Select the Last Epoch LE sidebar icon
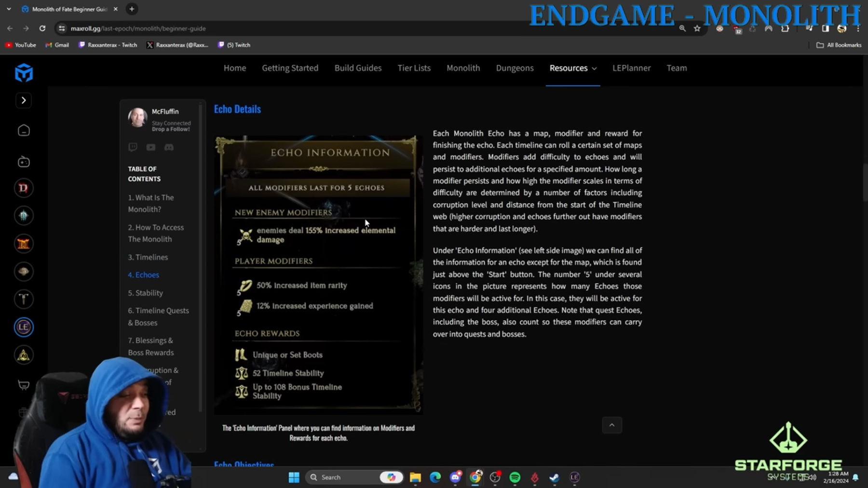This screenshot has height=488, width=868. [x=24, y=327]
